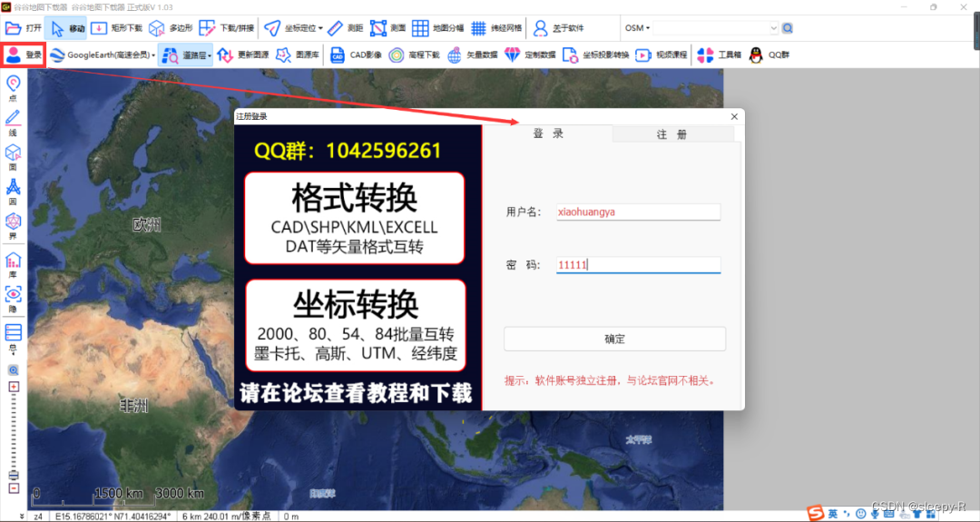Adjust the map zoom level slider handle
The height and width of the screenshot is (522, 980).
pyautogui.click(x=13, y=476)
